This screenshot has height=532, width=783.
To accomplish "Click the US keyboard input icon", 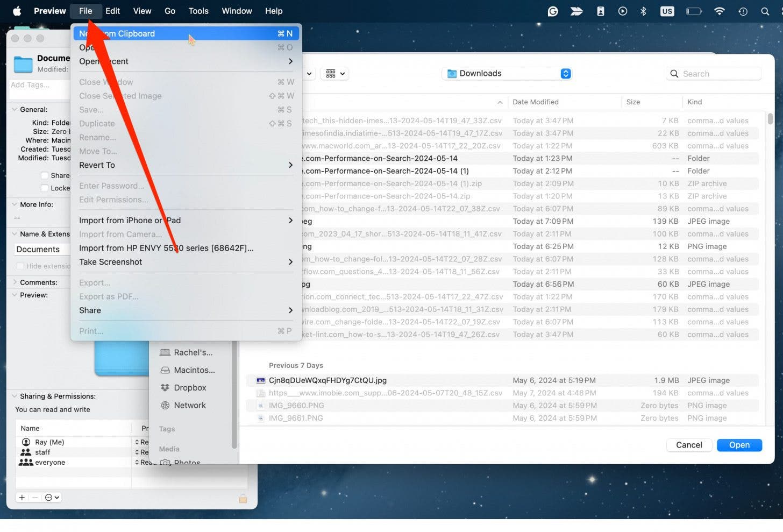I will pyautogui.click(x=667, y=11).
